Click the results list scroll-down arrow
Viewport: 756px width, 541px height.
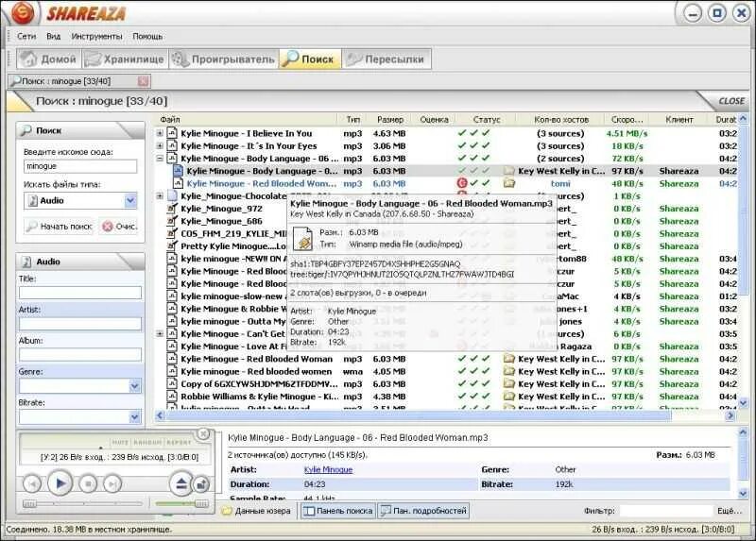[743, 403]
